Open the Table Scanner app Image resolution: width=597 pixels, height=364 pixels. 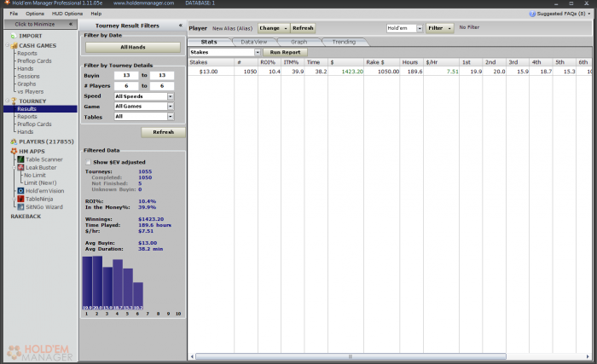pos(43,159)
